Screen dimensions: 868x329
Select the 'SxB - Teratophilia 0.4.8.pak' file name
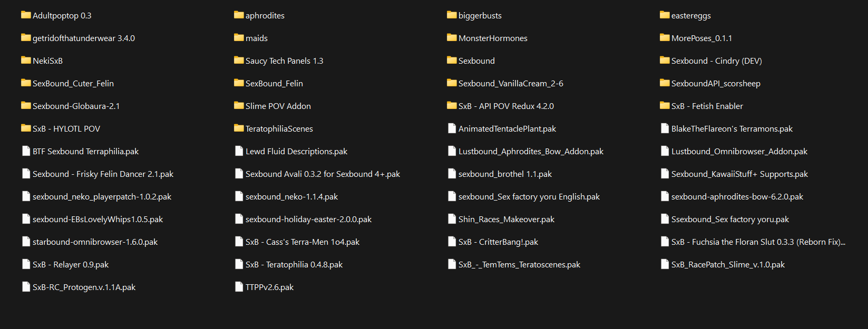[x=294, y=265]
